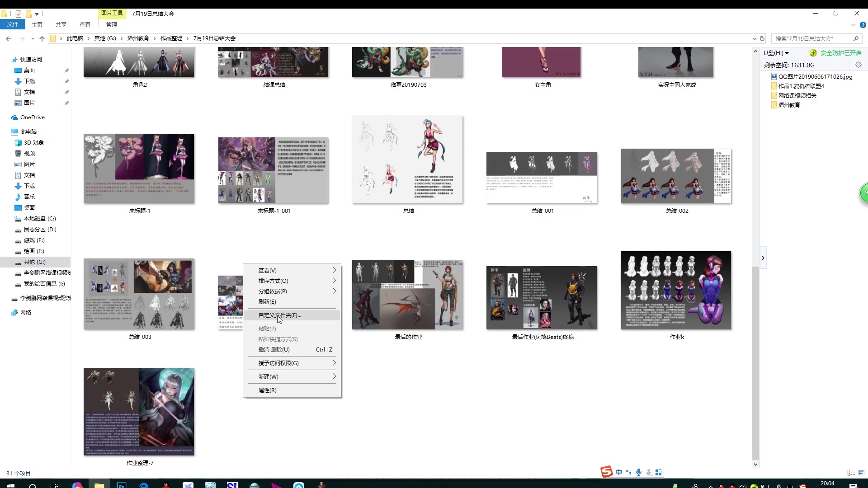Select 3D 对象 under 此电脑
868x488 pixels.
[x=33, y=143]
